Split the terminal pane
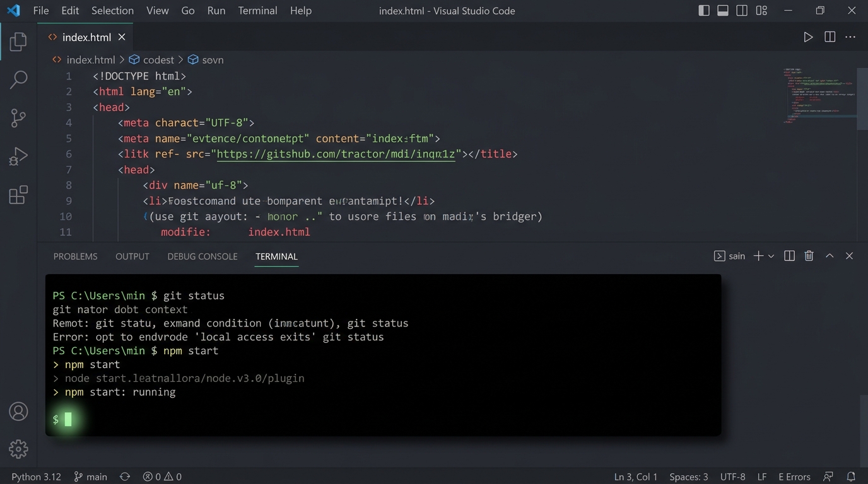The width and height of the screenshot is (868, 484). (789, 256)
